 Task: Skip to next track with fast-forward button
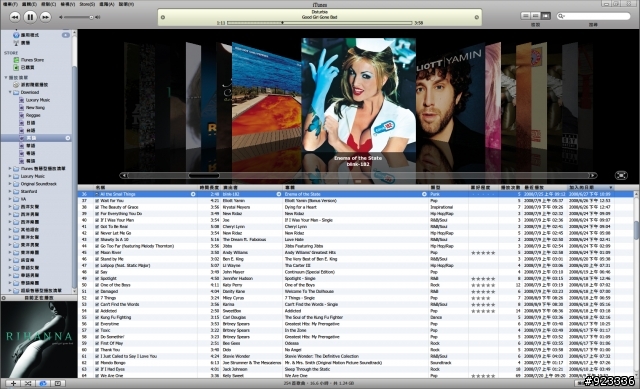pyautogui.click(x=45, y=17)
